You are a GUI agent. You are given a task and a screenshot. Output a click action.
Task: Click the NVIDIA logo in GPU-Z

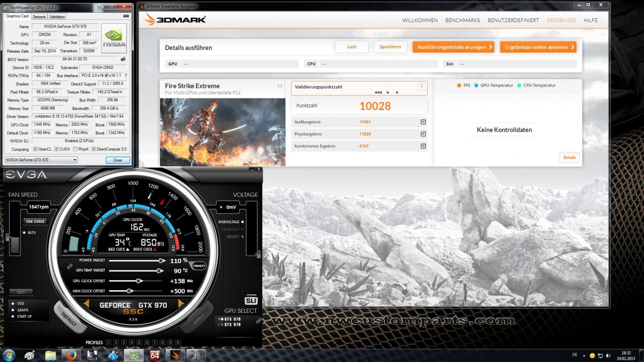click(114, 38)
